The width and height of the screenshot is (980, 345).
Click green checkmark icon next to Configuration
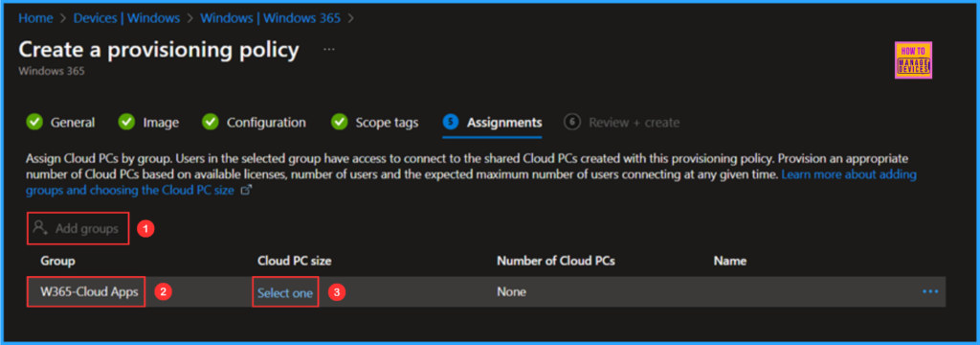click(212, 123)
